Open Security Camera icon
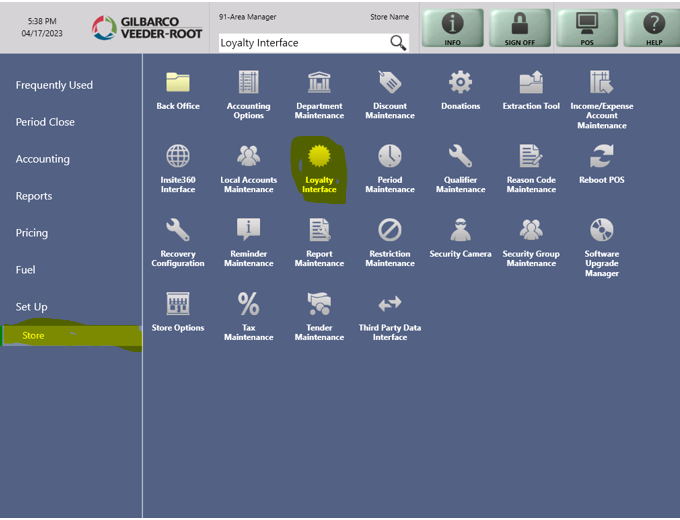 pos(460,232)
